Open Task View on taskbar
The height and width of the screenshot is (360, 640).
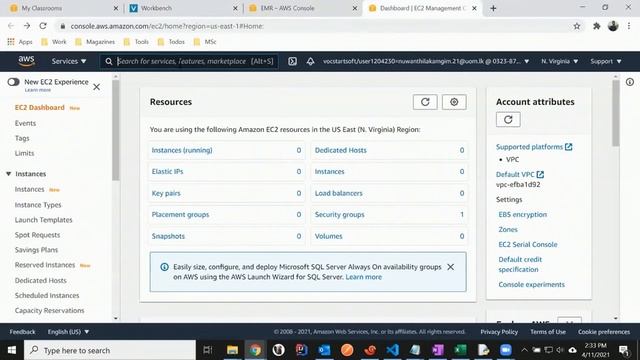click(208, 350)
